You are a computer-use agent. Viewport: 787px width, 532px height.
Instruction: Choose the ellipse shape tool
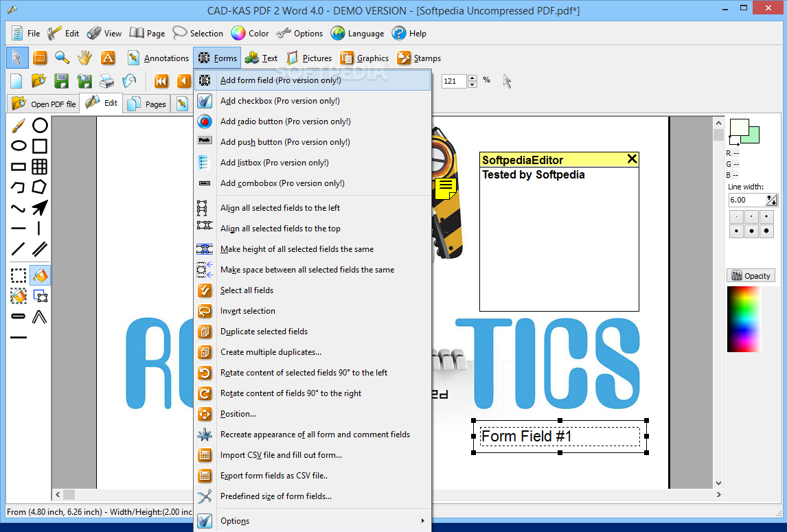[x=19, y=146]
